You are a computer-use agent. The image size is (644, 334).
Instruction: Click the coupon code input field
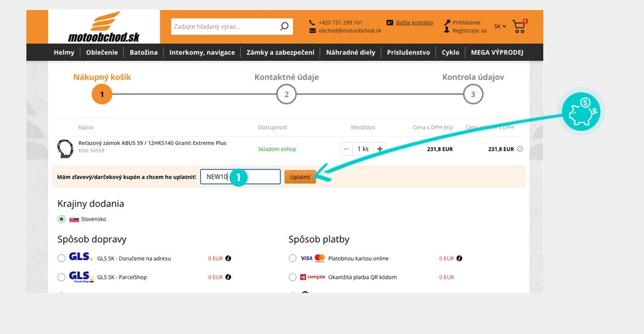click(240, 176)
